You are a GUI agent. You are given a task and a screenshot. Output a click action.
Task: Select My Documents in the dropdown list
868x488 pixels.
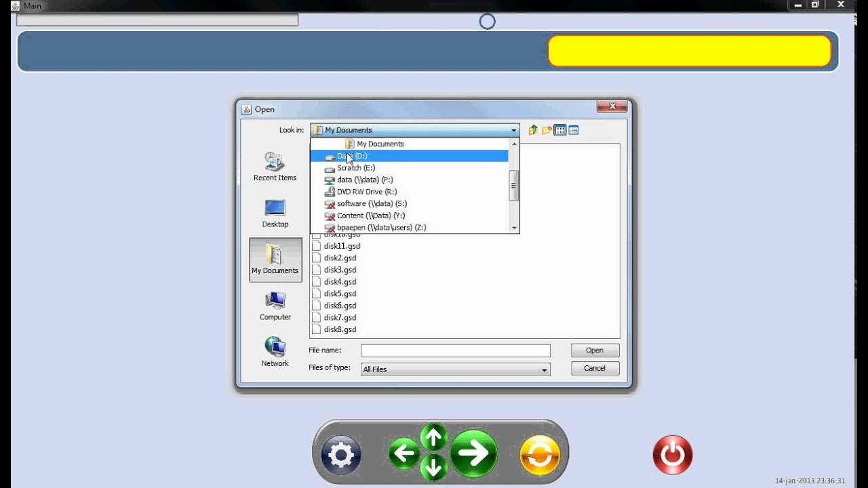[x=409, y=144]
